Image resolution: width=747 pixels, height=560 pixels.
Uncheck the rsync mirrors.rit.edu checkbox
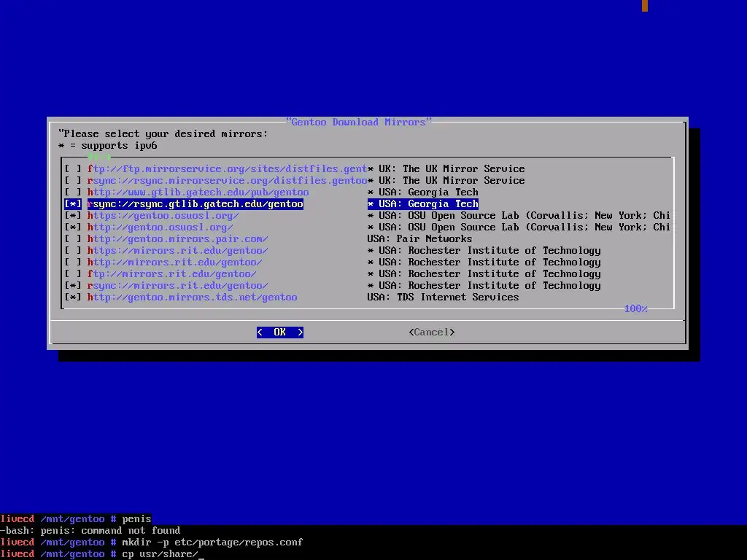point(73,285)
